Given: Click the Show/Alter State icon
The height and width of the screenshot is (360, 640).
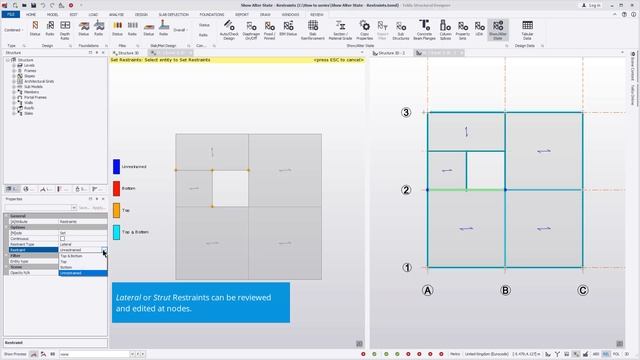Looking at the screenshot, I should tap(498, 29).
